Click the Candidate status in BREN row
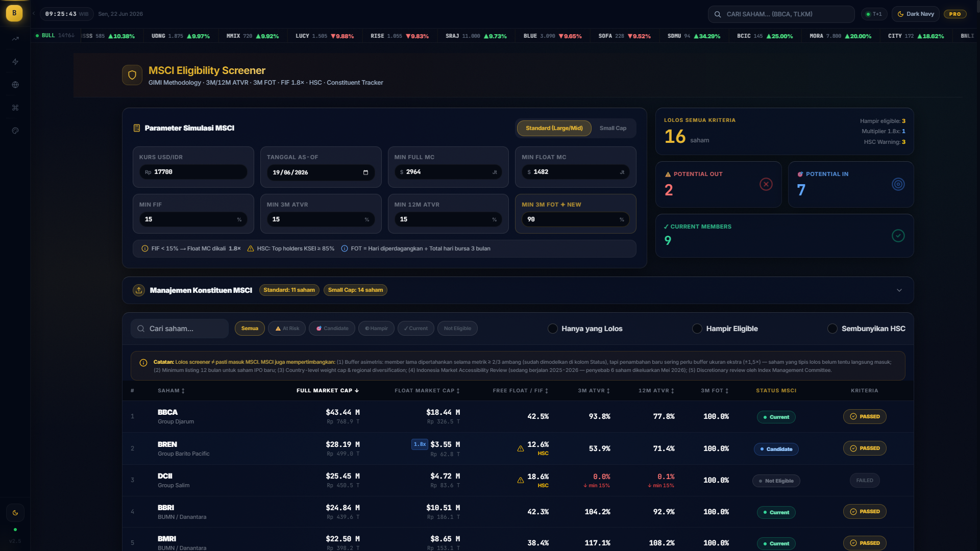The image size is (980, 551). coord(776,449)
